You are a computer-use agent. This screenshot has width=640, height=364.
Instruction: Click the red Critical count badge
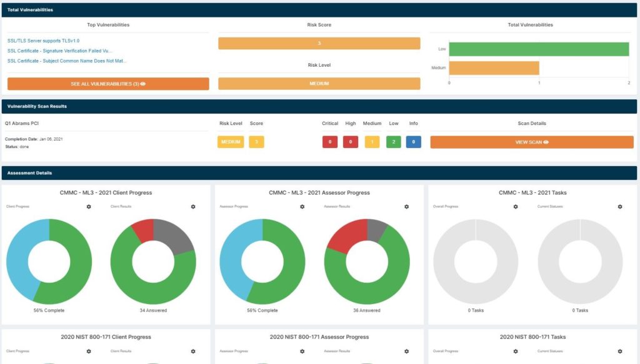coord(330,142)
